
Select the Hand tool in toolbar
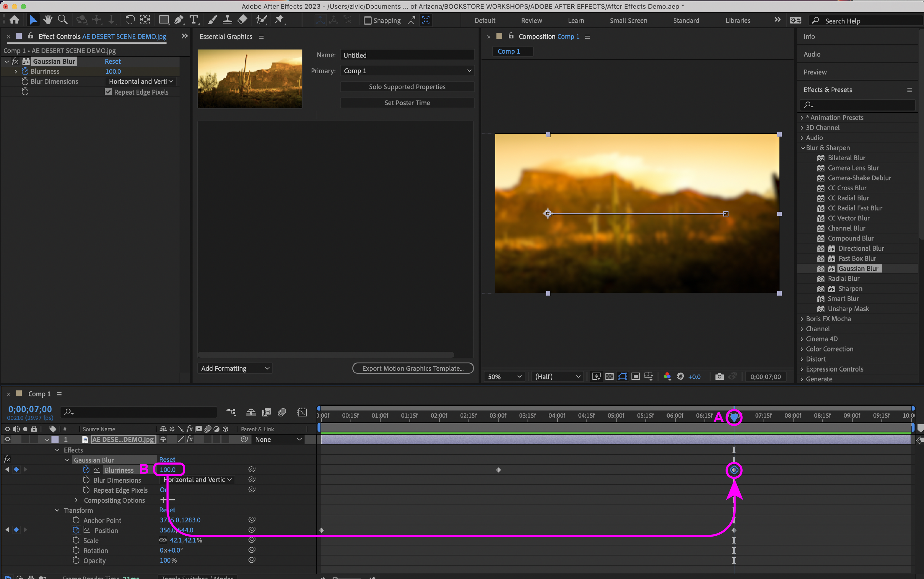pos(48,20)
